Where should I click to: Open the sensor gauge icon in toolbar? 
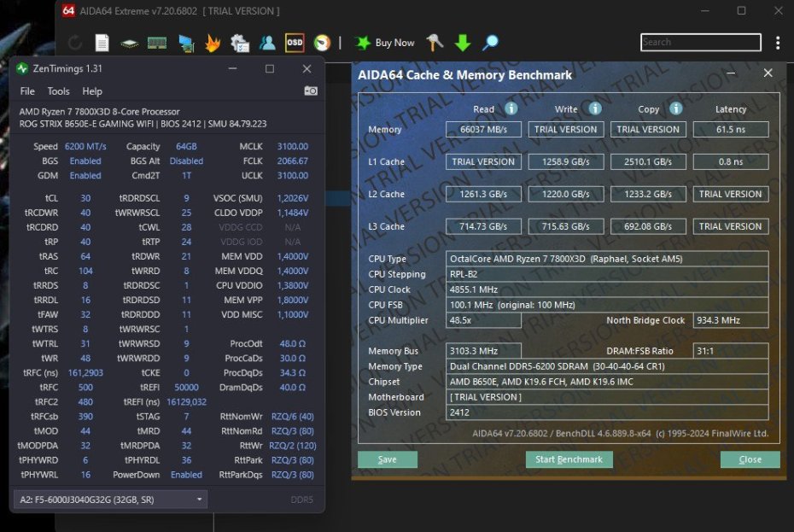point(322,43)
